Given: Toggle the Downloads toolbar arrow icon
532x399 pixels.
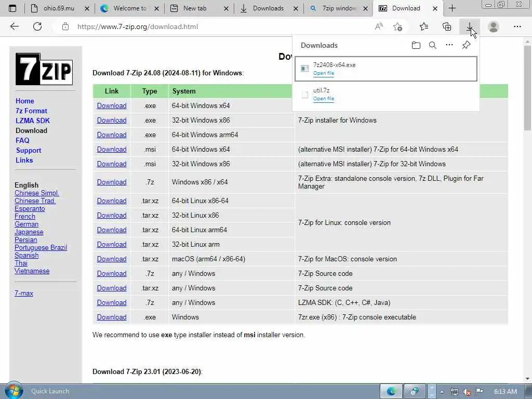Looking at the screenshot, I should click(470, 26).
